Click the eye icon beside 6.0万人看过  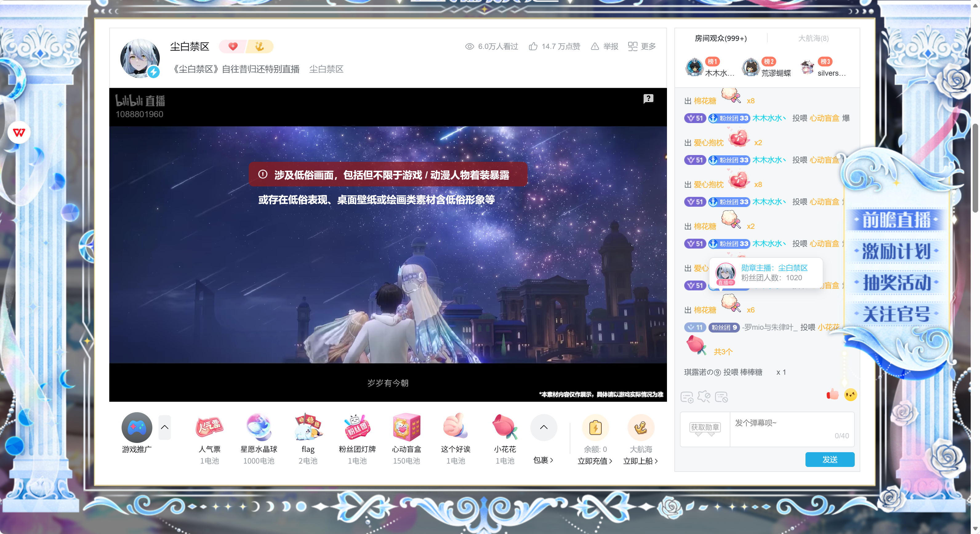[x=469, y=46]
